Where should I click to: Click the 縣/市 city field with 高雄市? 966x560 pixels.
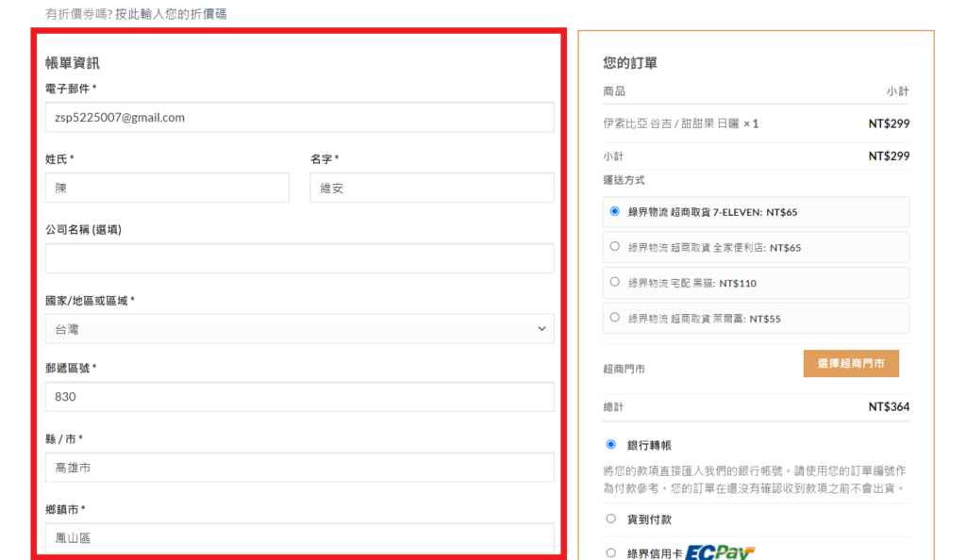tap(299, 468)
